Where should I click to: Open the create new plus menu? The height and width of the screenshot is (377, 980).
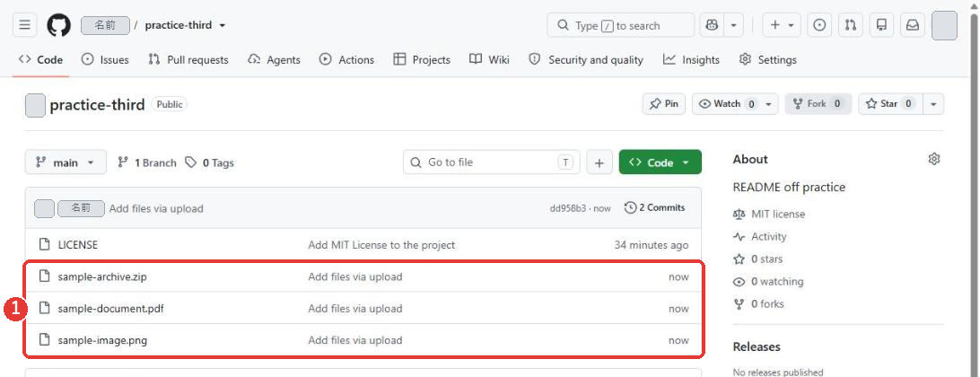[x=782, y=25]
